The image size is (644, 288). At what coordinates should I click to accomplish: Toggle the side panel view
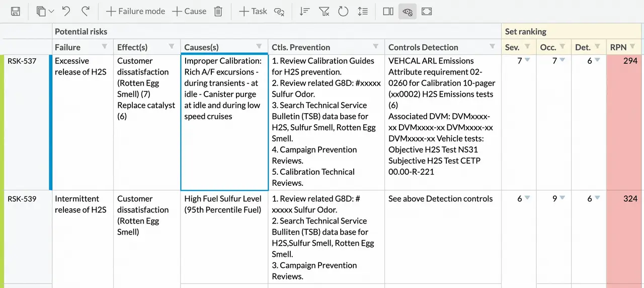click(x=388, y=11)
